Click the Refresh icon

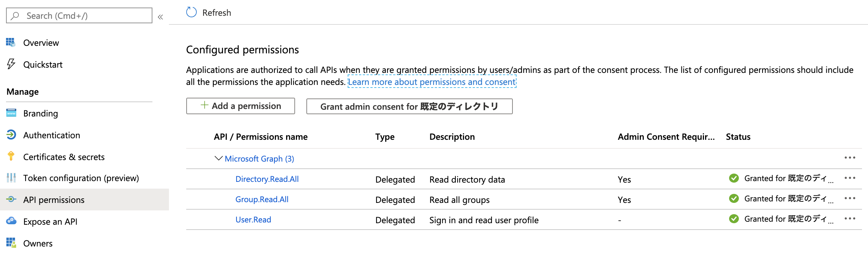[x=191, y=12]
